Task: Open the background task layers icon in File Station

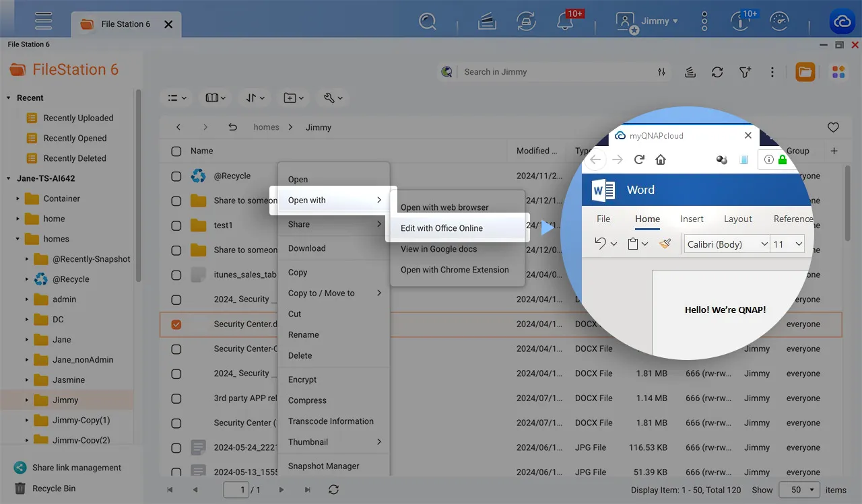Action: click(690, 72)
